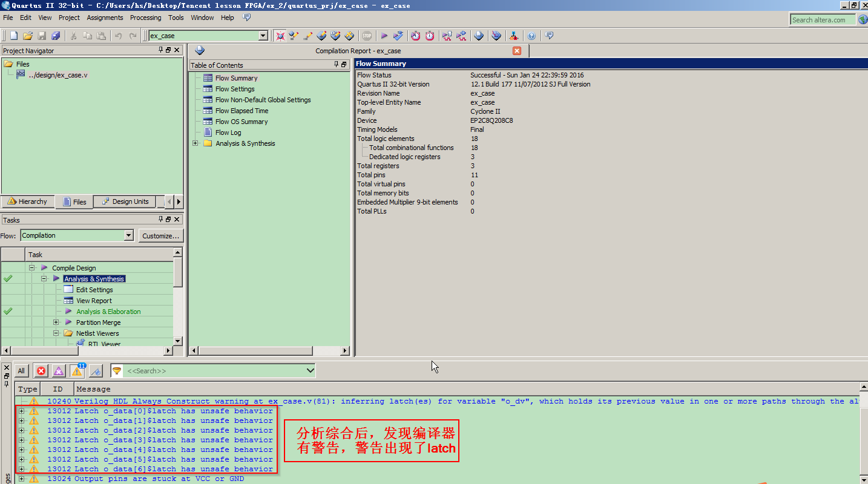Expand the Partition Merge task

[56, 322]
